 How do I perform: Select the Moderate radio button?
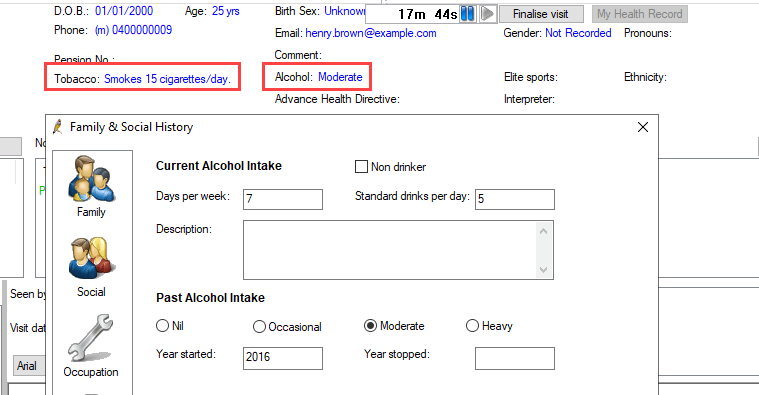[x=370, y=326]
